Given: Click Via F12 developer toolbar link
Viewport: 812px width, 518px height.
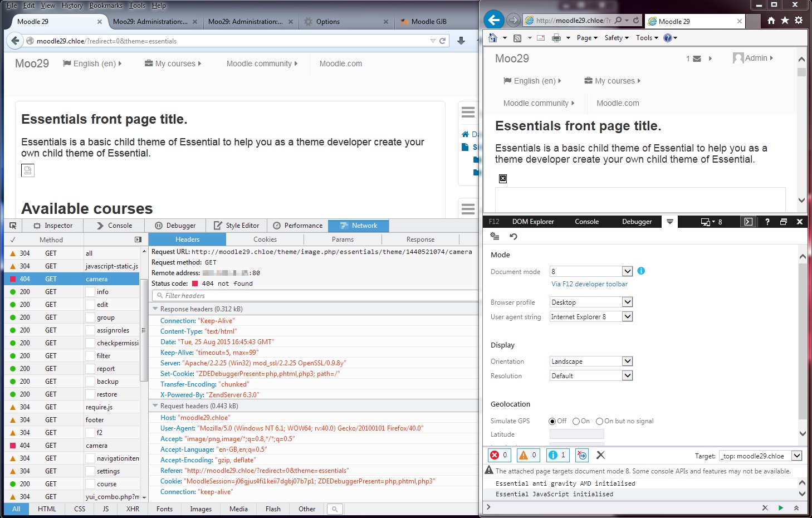Looking at the screenshot, I should point(589,284).
